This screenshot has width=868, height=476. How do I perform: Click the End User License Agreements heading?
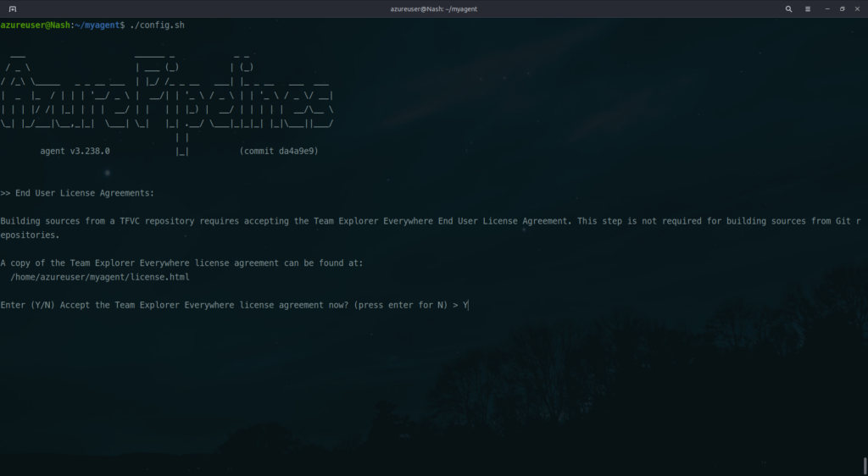84,193
